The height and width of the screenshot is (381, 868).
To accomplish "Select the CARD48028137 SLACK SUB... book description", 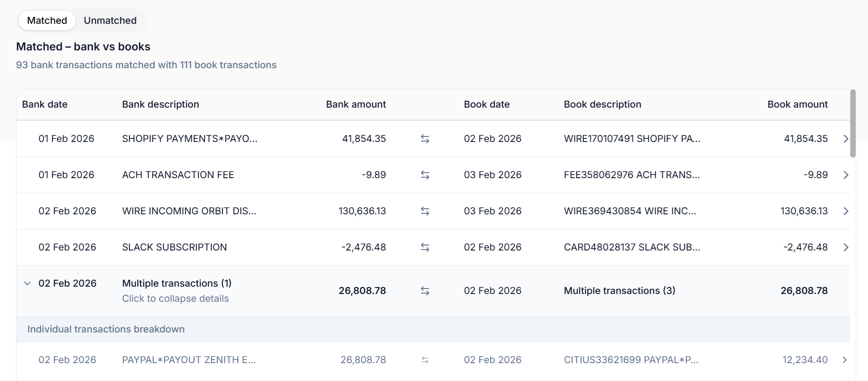I will tap(632, 247).
